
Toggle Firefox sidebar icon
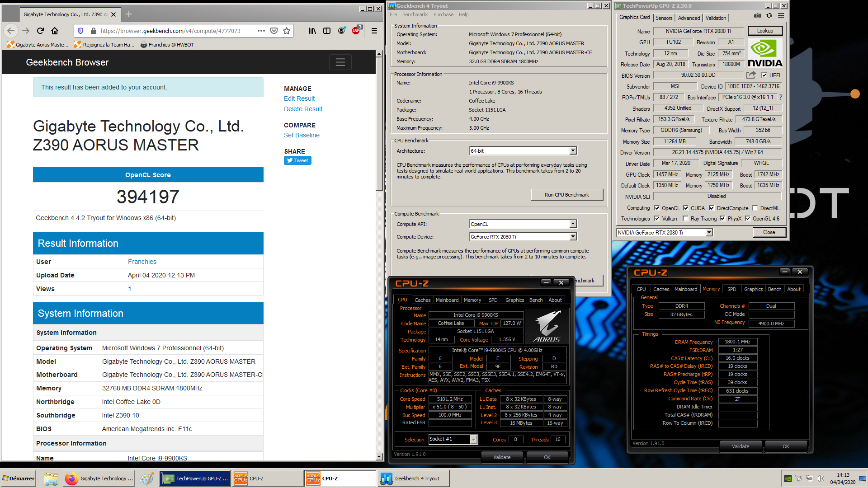pos(327,31)
